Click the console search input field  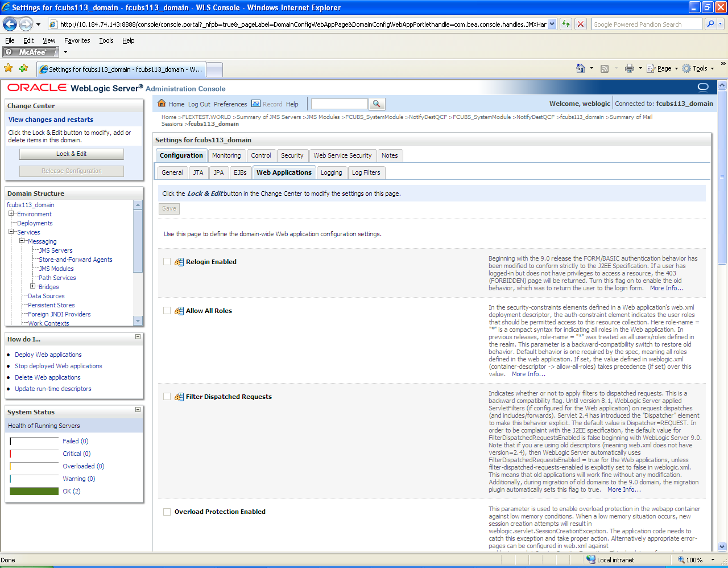click(340, 104)
